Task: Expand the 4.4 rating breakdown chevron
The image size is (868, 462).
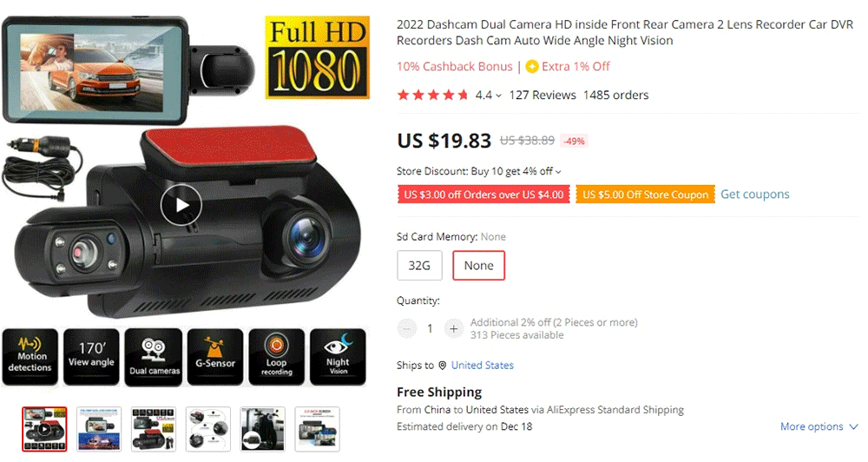Action: (499, 96)
